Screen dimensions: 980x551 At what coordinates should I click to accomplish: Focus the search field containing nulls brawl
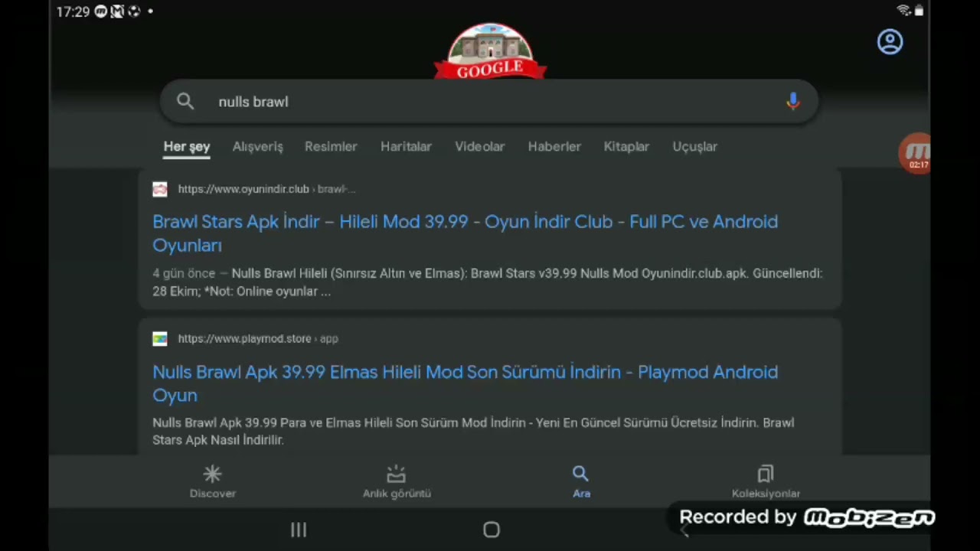490,101
